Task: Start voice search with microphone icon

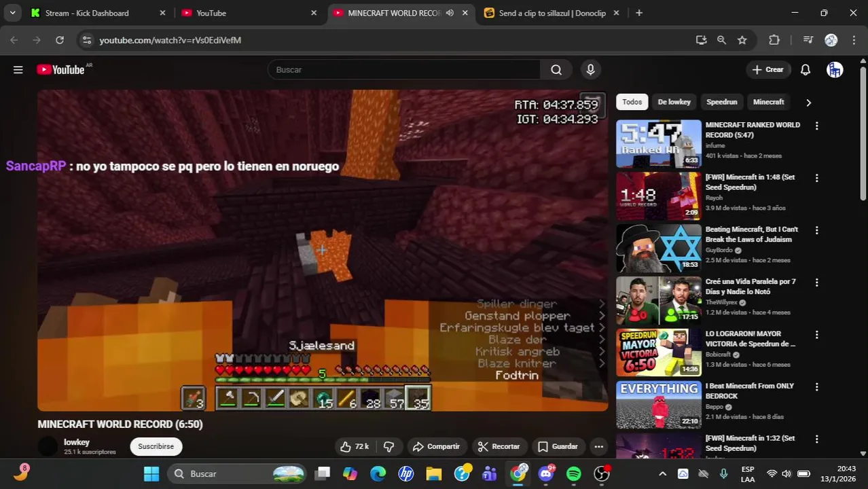Action: coord(590,69)
